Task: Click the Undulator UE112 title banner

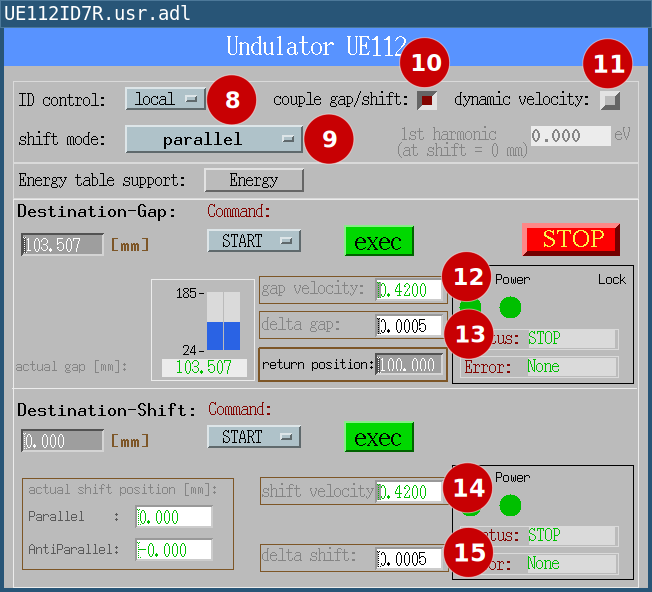Action: 326,47
